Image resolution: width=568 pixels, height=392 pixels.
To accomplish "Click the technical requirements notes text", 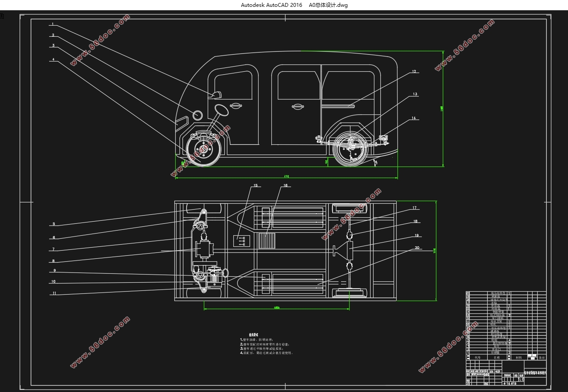I will click(266, 344).
